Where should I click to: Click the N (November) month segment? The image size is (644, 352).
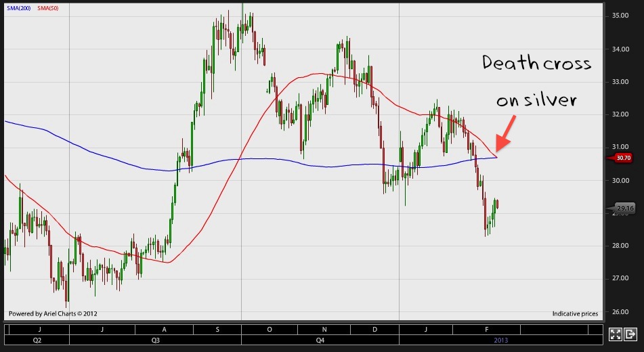click(324, 330)
